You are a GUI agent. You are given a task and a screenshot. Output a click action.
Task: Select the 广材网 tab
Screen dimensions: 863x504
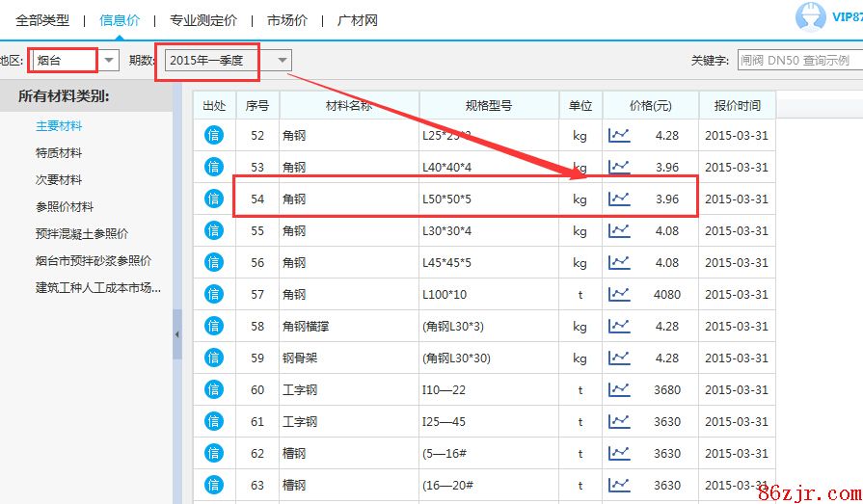[x=357, y=20]
